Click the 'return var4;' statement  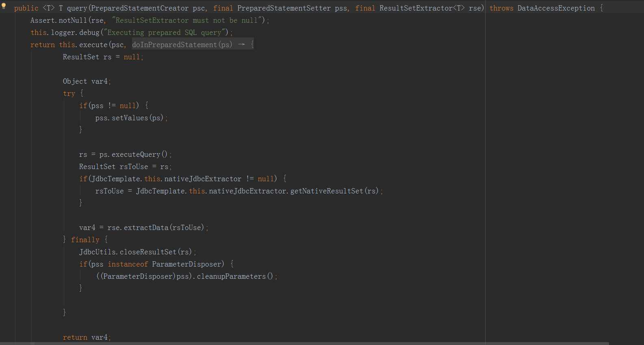click(x=87, y=337)
